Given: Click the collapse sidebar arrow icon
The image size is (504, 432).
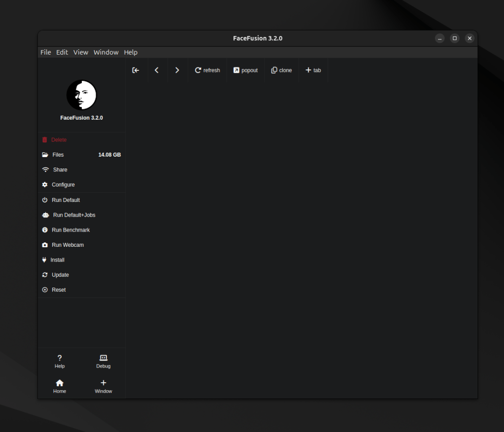Looking at the screenshot, I should [x=135, y=70].
